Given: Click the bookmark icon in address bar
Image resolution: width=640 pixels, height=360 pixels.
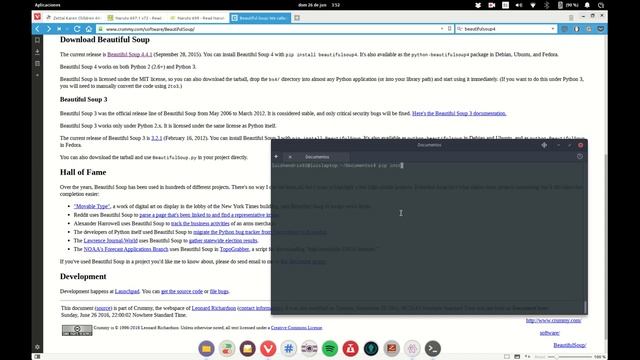Looking at the screenshot, I should tap(449, 29).
